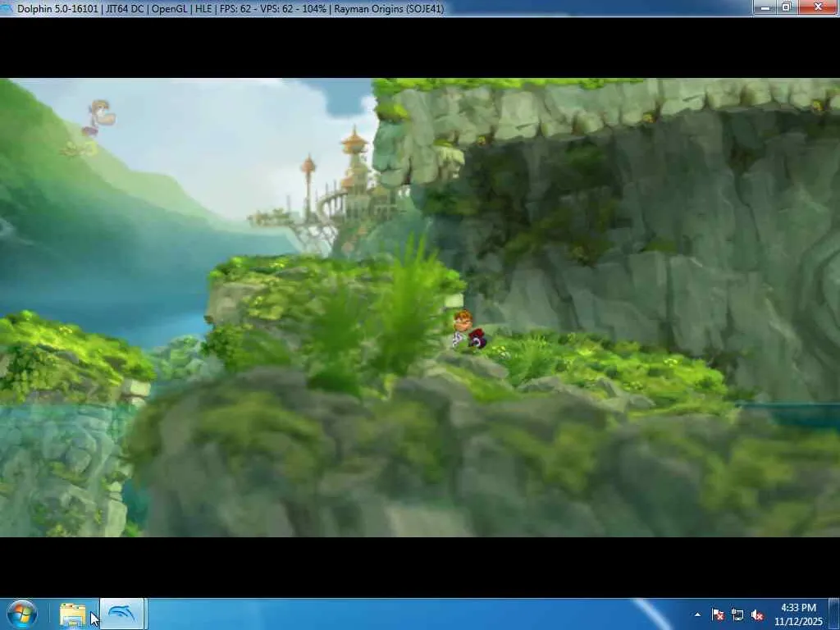Screen dimensions: 840x630
Task: Open the network status tray icon
Action: click(737, 614)
